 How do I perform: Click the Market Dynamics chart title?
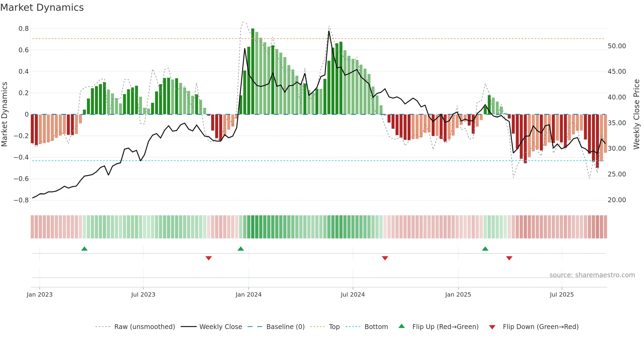[42, 8]
